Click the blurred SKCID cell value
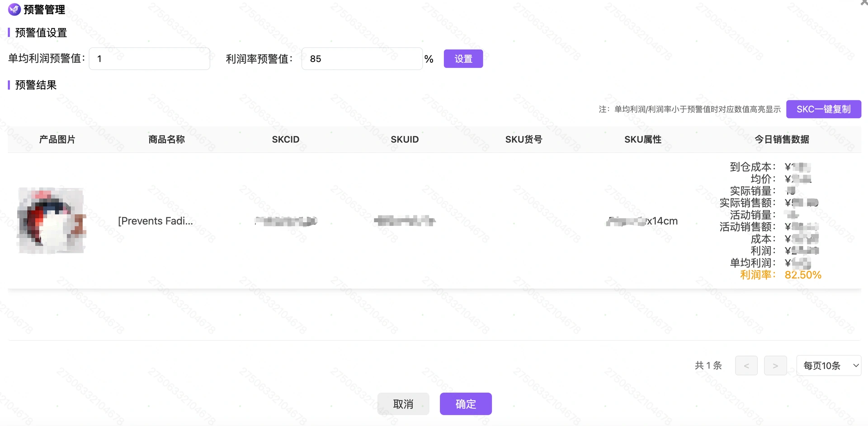Image resolution: width=868 pixels, height=426 pixels. [x=286, y=221]
